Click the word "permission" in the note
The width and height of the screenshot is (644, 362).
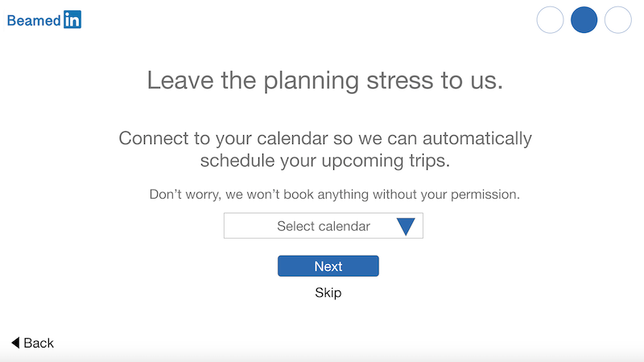pyautogui.click(x=485, y=195)
